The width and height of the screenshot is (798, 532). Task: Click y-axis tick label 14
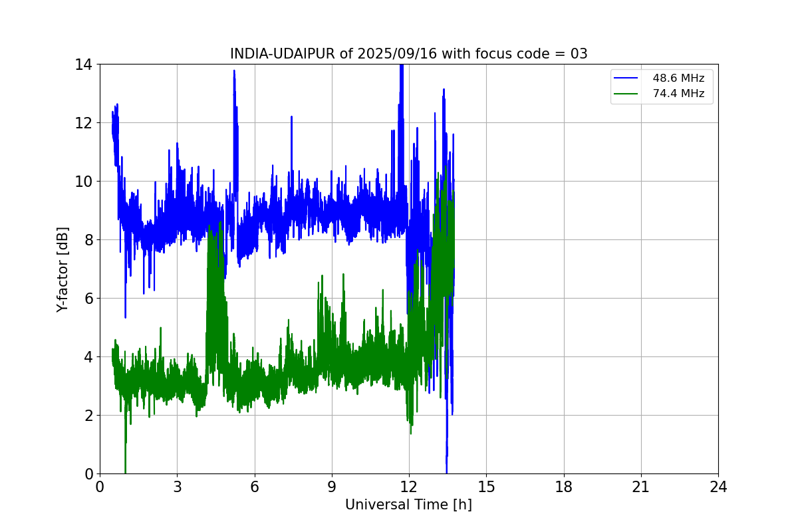(x=84, y=65)
